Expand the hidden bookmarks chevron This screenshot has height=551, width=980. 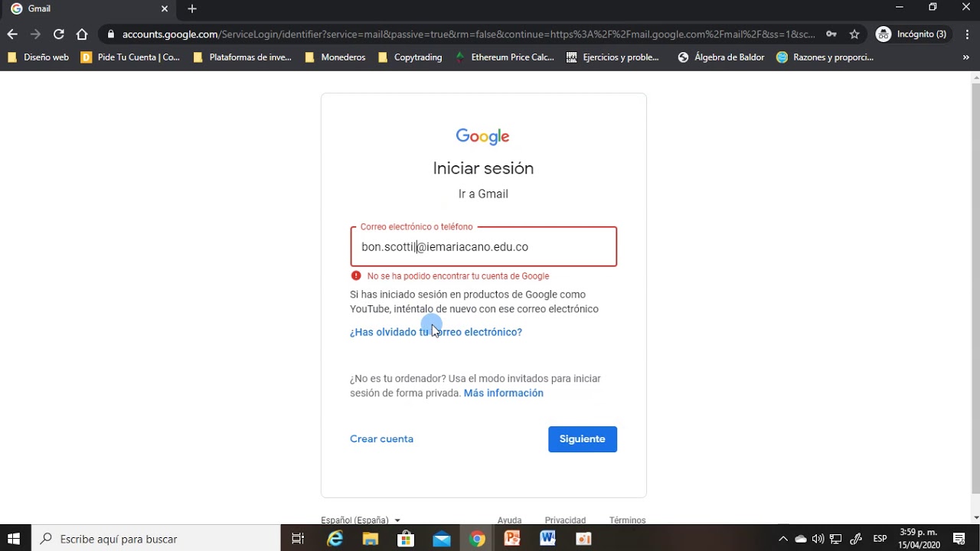click(x=965, y=57)
